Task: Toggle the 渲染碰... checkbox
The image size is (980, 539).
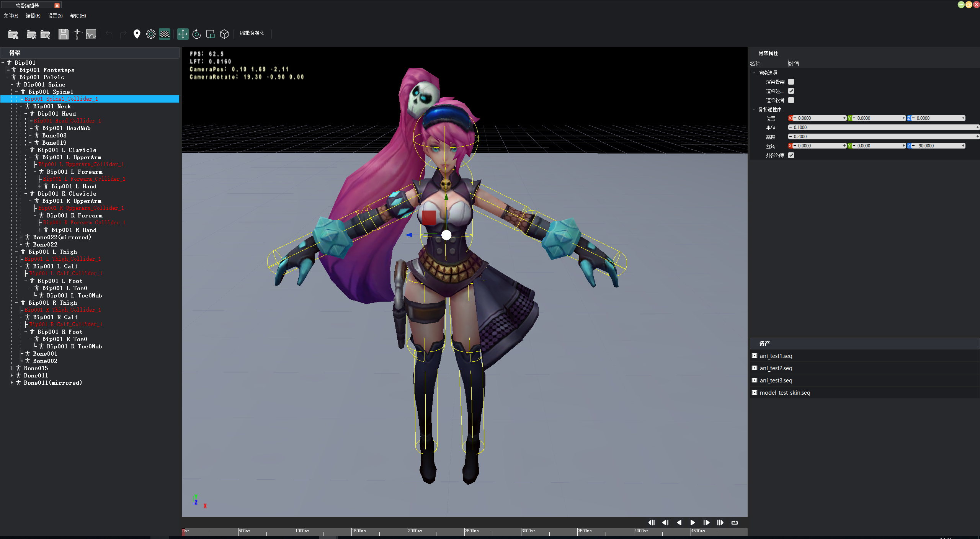Action: click(791, 91)
